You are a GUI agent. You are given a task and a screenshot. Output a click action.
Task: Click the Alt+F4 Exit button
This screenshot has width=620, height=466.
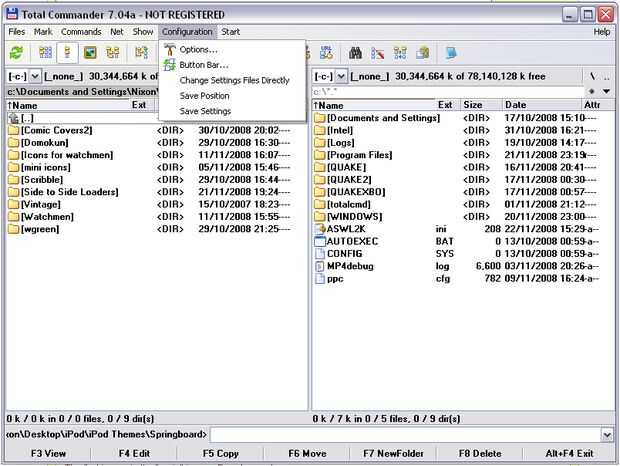569,453
